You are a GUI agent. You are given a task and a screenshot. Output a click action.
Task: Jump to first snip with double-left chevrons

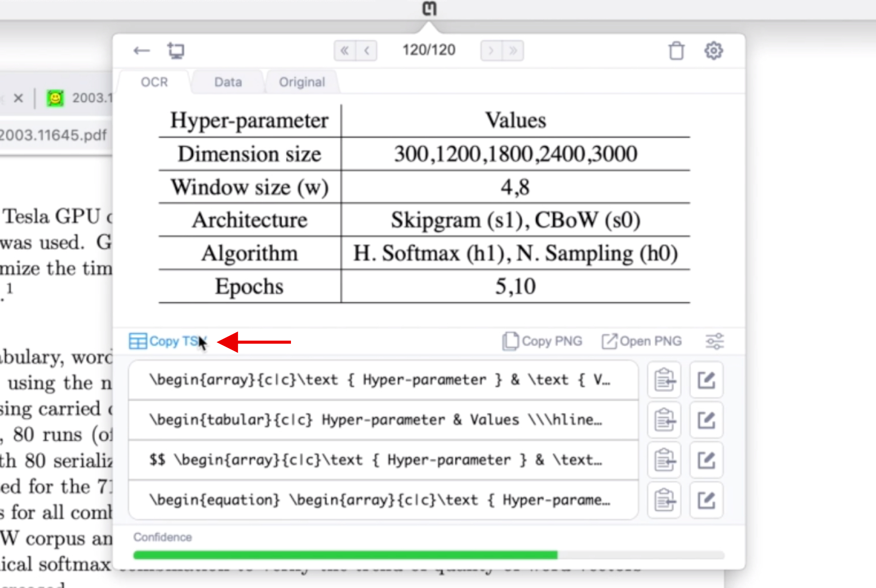tap(345, 51)
